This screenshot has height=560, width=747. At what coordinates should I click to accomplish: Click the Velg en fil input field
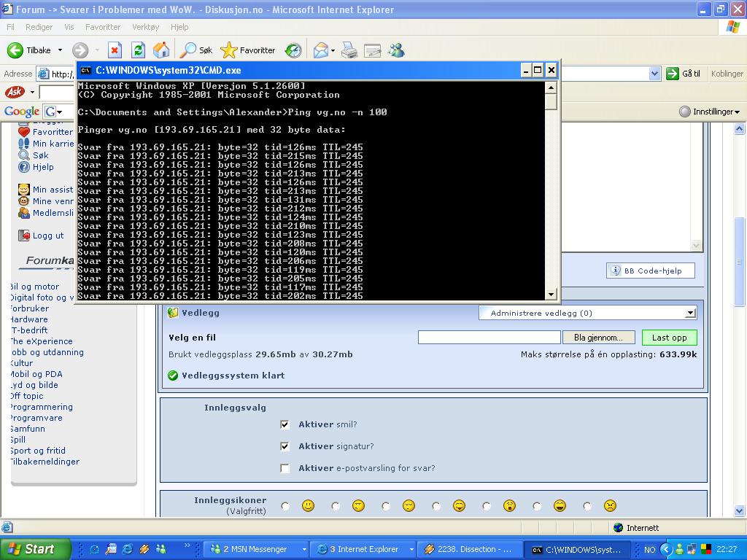[489, 338]
